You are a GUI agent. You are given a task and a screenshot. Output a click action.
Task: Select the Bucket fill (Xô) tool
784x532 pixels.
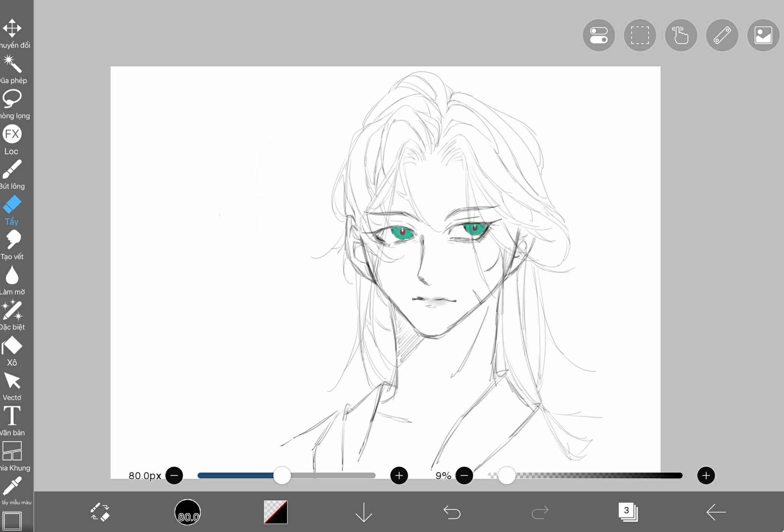pos(12,346)
